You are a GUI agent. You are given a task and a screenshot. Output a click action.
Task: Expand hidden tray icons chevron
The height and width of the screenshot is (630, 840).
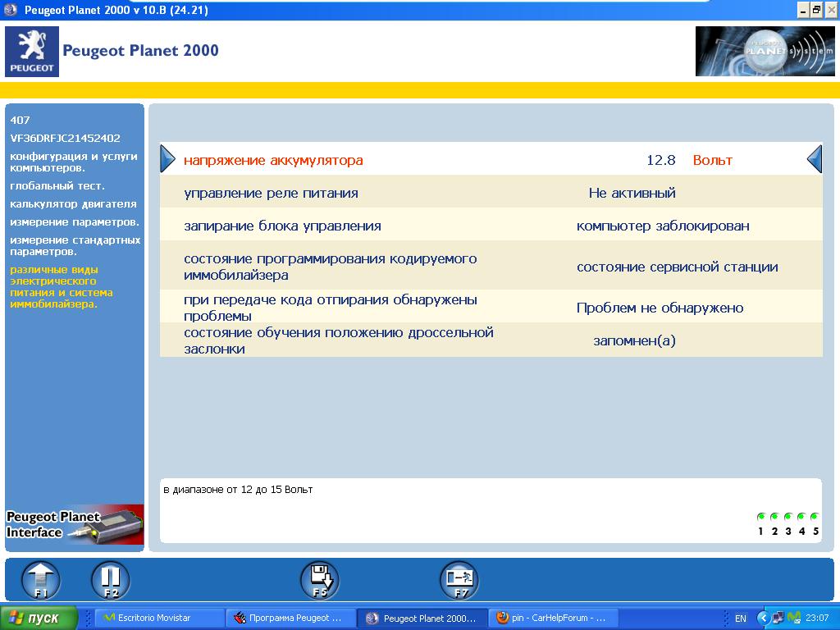coord(764,619)
